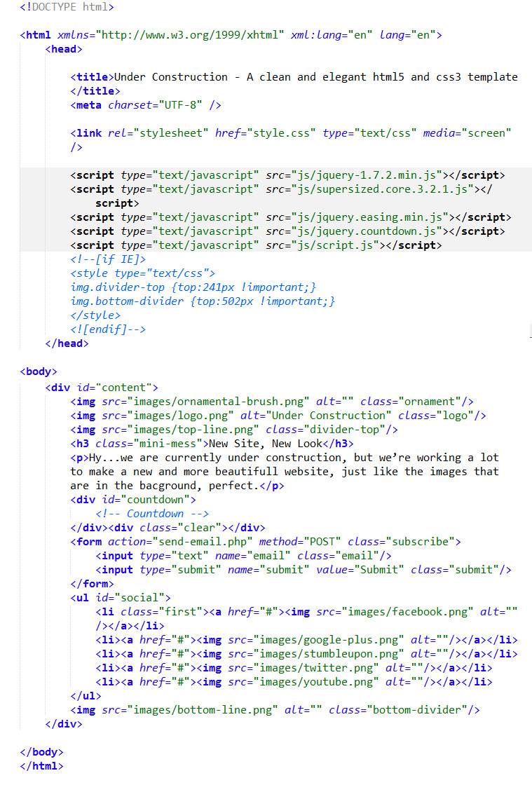Select the charset value "UTF-8"
This screenshot has height=799, width=532.
click(x=180, y=105)
